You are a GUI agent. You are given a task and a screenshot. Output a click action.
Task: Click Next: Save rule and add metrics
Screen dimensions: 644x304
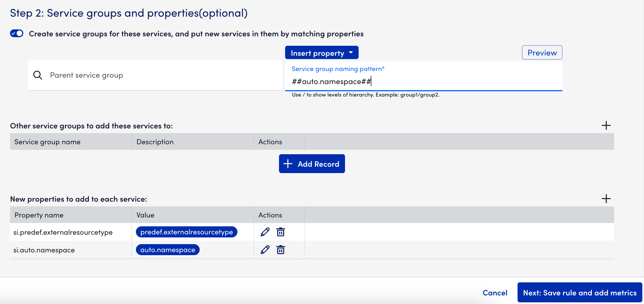coord(580,293)
